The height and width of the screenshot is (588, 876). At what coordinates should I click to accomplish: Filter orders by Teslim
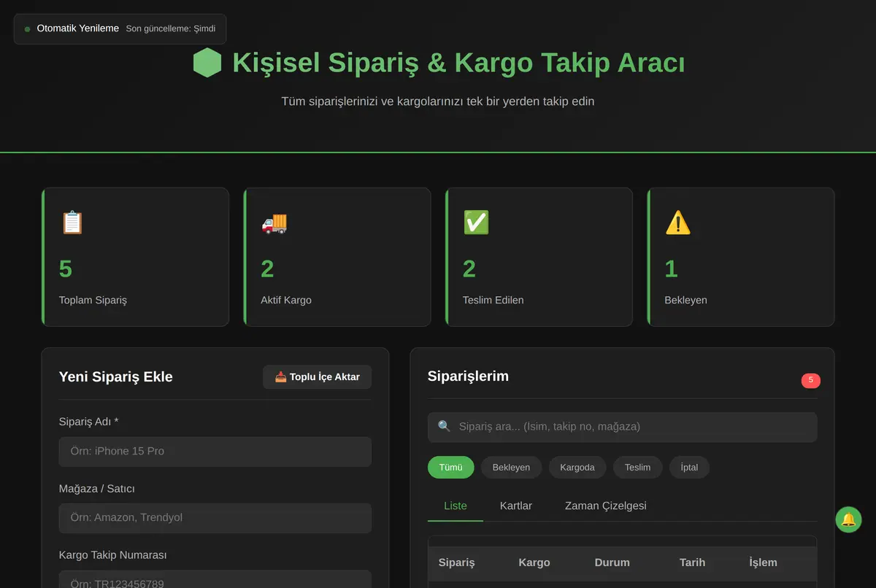[637, 468]
